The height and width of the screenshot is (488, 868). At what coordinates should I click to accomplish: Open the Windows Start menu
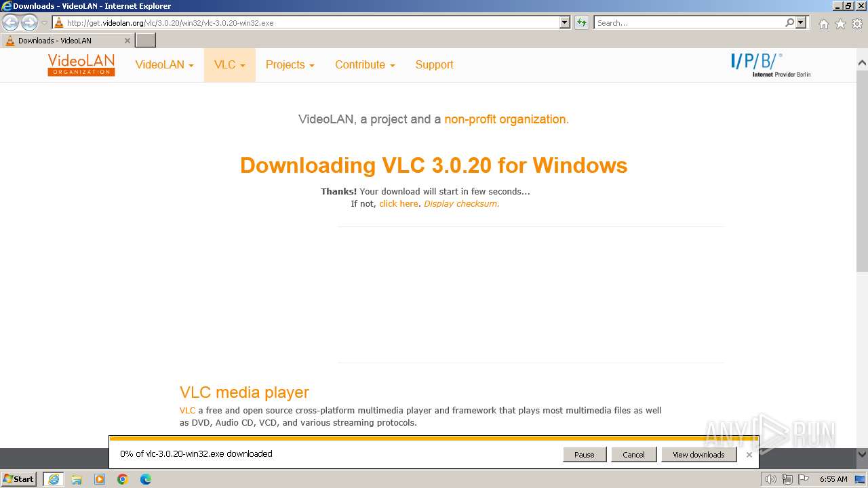pos(19,479)
